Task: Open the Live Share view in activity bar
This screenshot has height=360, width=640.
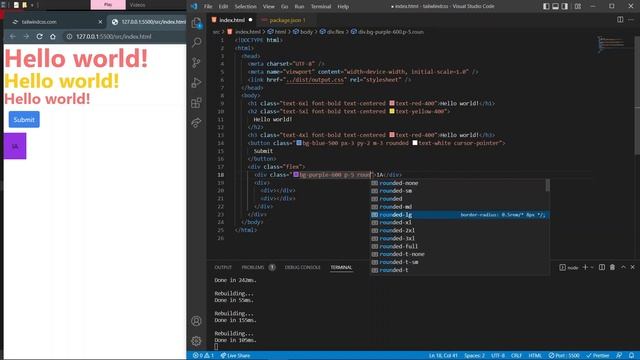Action: pyautogui.click(x=196, y=122)
